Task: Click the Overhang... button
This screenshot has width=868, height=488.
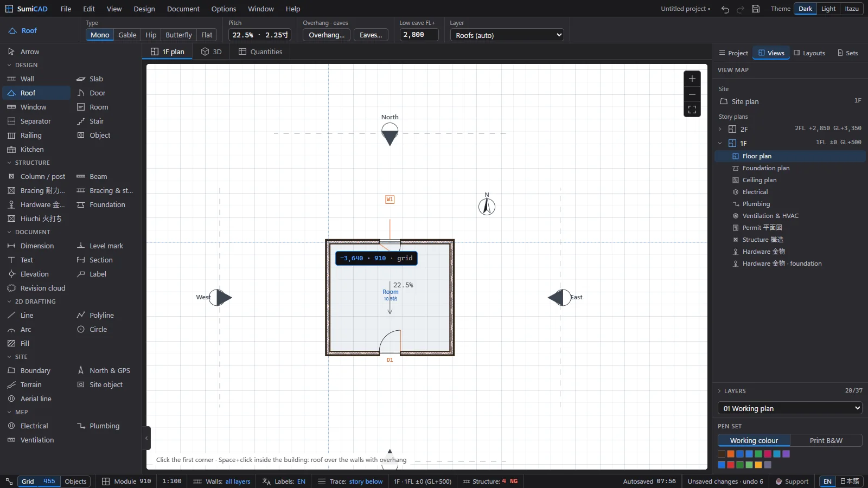Action: point(327,35)
